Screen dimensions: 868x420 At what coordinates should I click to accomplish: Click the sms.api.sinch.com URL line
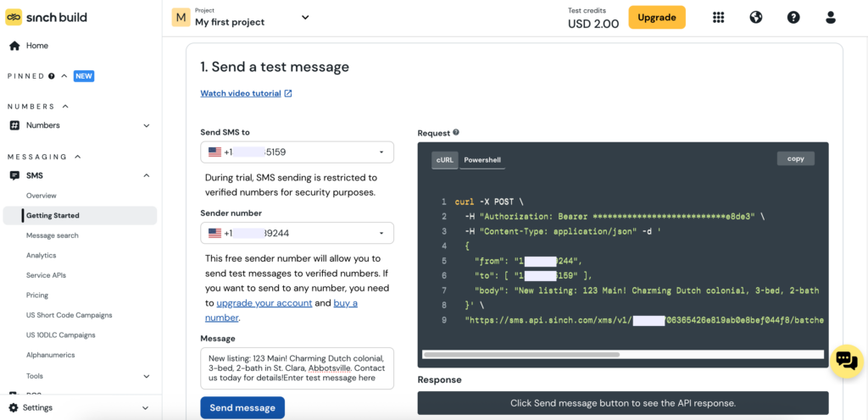(x=644, y=320)
